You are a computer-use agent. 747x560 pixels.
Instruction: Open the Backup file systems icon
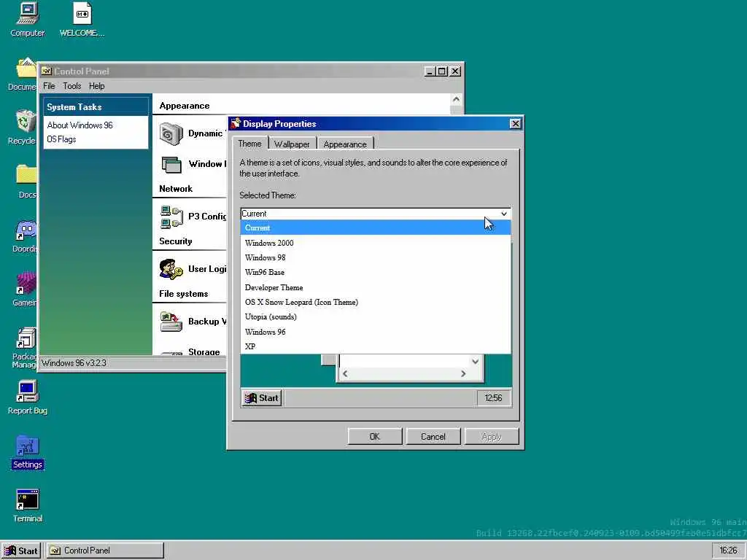171,322
